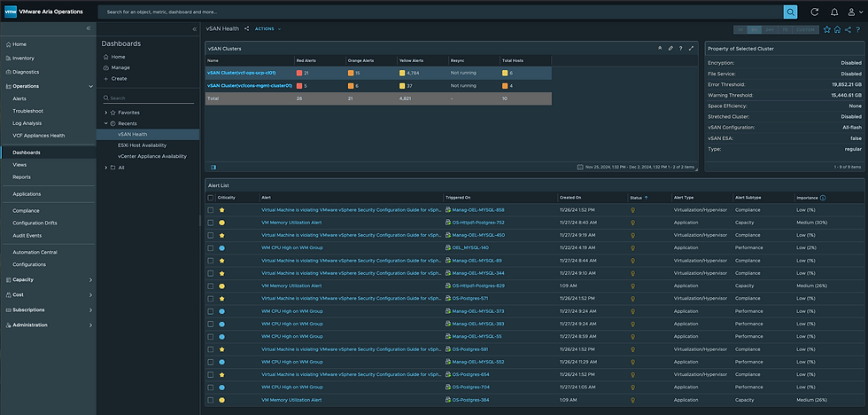Open Manage in Dashboards panel
The height and width of the screenshot is (415, 868).
[x=120, y=67]
